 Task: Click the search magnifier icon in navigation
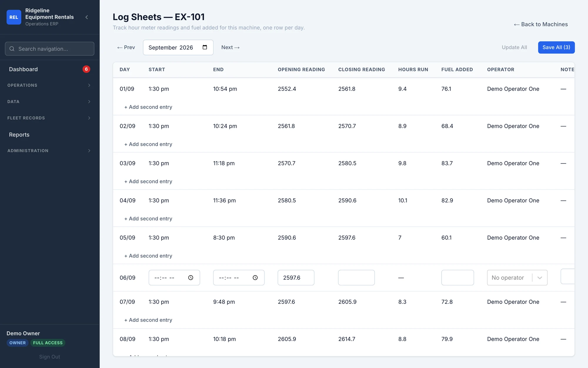(x=12, y=49)
